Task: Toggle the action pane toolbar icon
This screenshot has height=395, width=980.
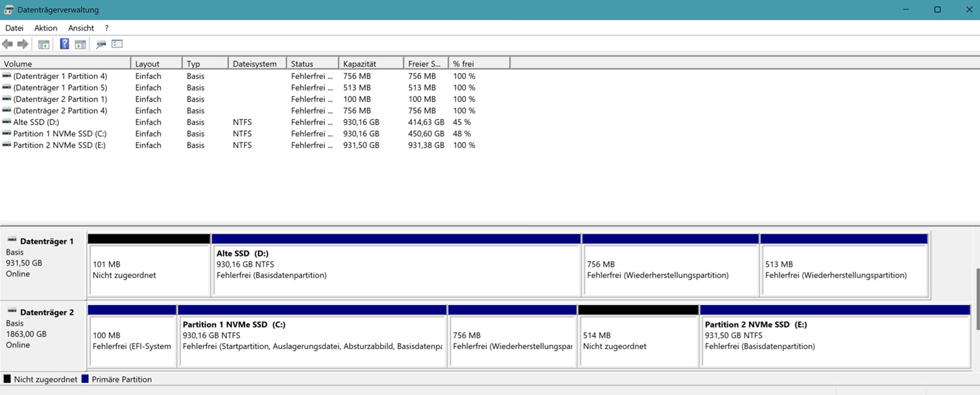Action: click(x=80, y=44)
